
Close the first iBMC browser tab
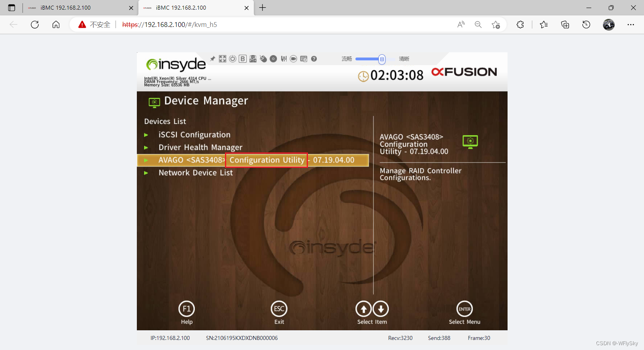(x=131, y=8)
